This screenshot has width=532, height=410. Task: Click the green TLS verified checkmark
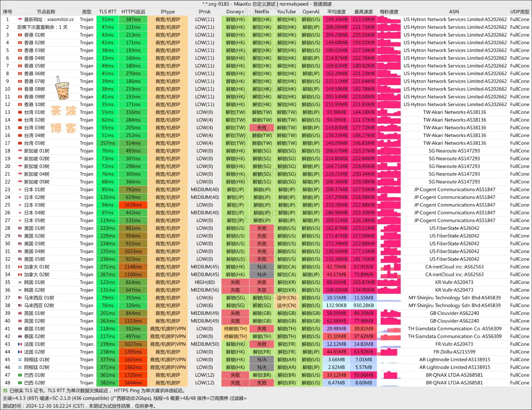coord(5,391)
